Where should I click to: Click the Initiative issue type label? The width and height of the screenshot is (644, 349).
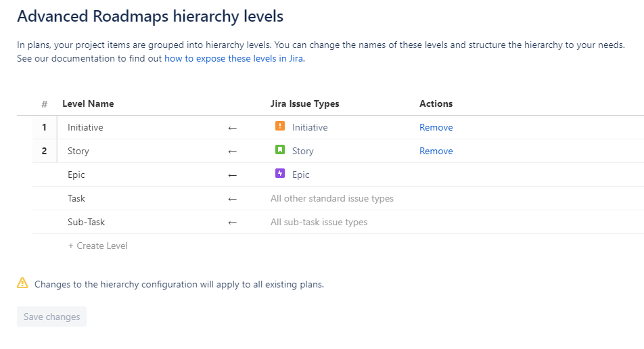pyautogui.click(x=310, y=127)
